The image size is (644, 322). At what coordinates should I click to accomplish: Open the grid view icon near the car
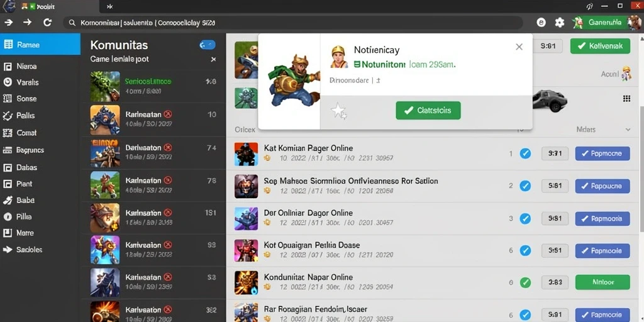[x=627, y=99]
